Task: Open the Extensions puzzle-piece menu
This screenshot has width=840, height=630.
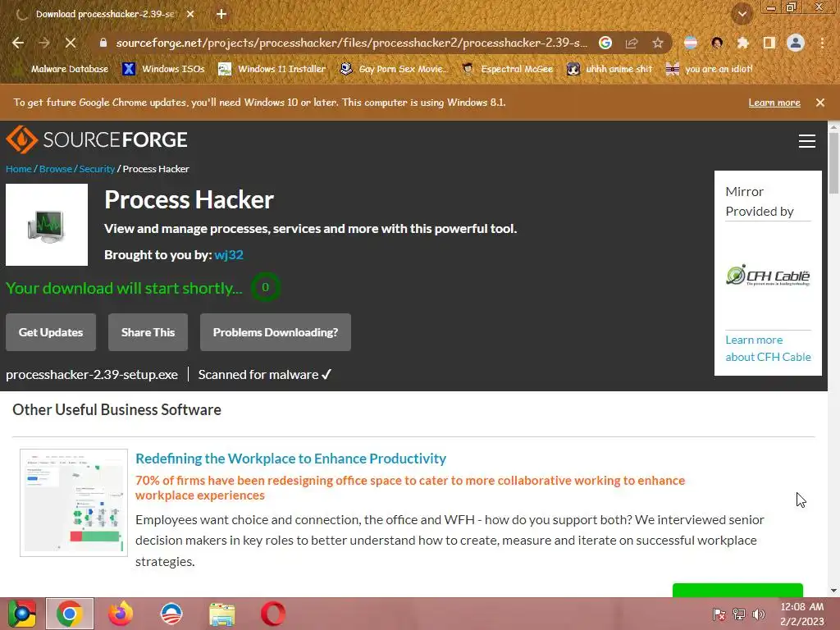Action: tap(743, 43)
